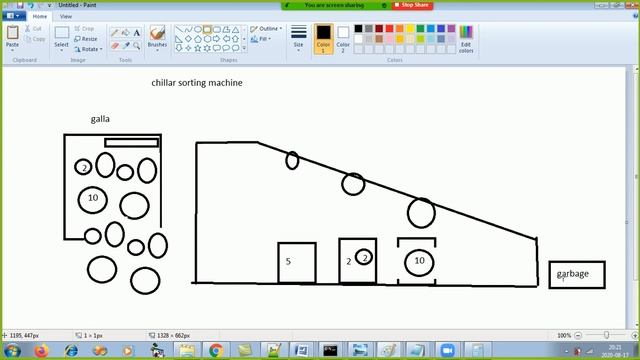The height and width of the screenshot is (360, 640).
Task: Switch to the View ribbon tab
Action: coord(66,16)
